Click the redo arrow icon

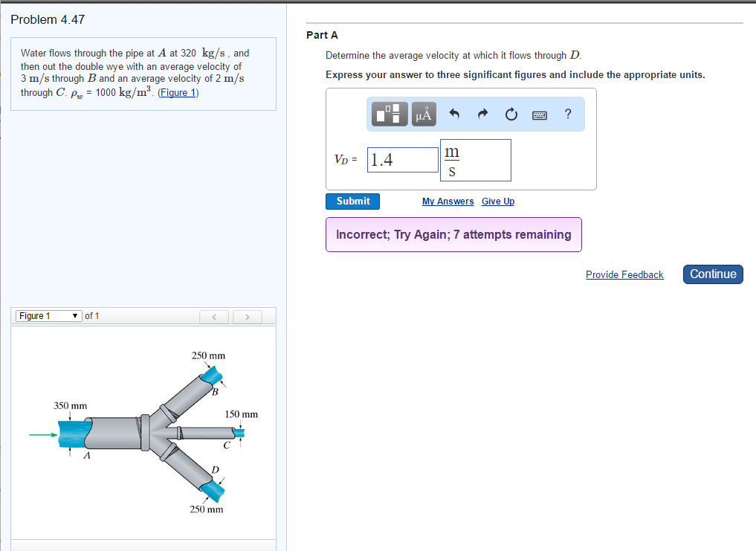tap(482, 114)
